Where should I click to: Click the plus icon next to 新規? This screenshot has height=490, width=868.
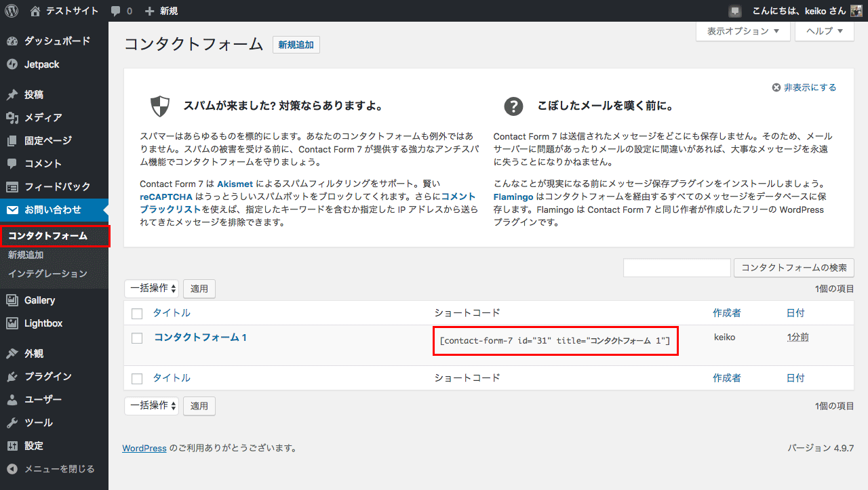[150, 11]
